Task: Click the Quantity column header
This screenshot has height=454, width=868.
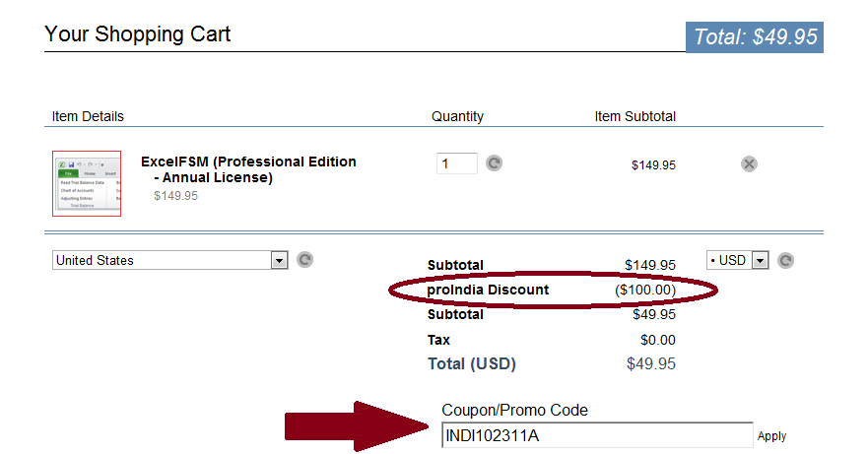Action: click(x=457, y=116)
